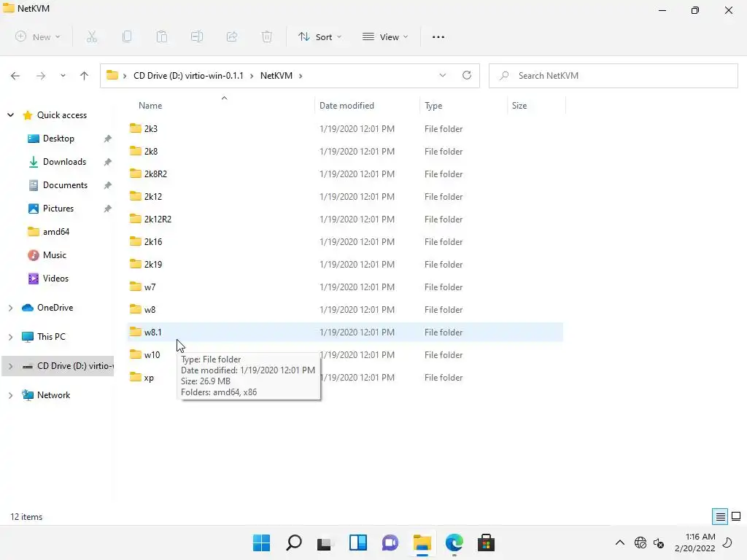Show hidden tray icons chevron
The width and height of the screenshot is (747, 560).
(620, 542)
